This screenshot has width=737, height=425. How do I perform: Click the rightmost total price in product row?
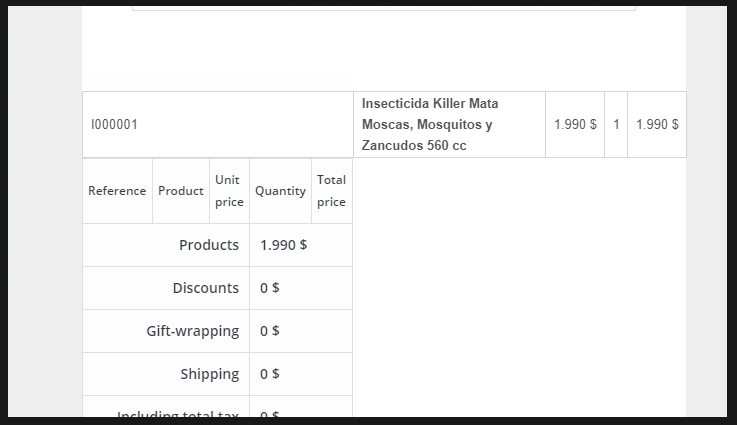coord(657,125)
